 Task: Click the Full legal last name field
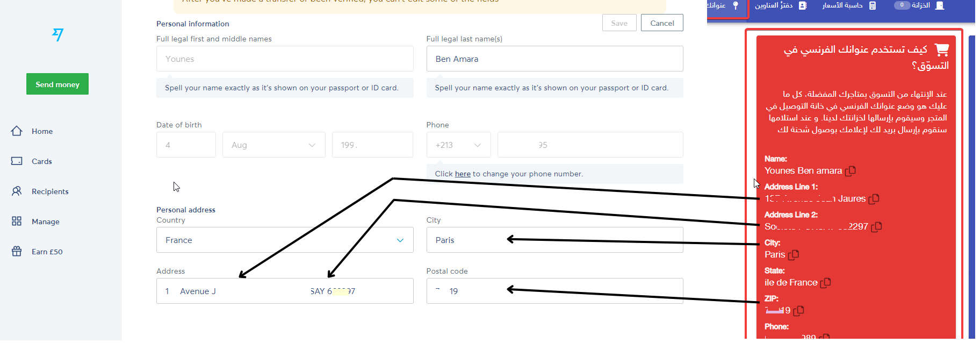pyautogui.click(x=554, y=59)
